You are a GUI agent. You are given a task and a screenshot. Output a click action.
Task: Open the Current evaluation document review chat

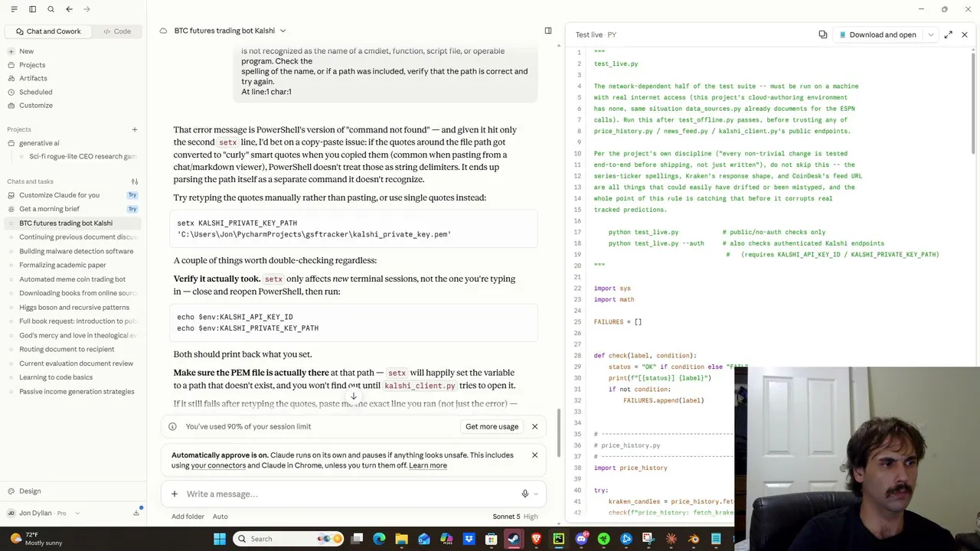click(77, 364)
